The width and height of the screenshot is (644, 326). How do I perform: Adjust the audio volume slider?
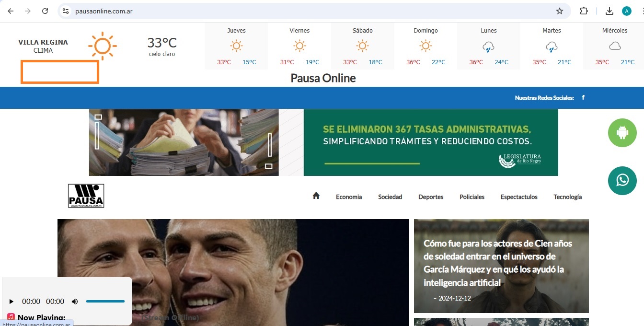105,302
